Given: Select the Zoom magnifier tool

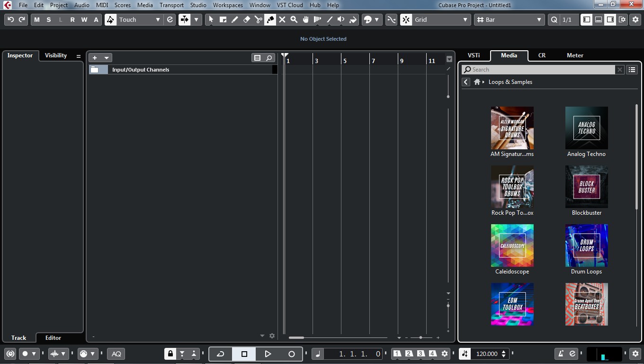Looking at the screenshot, I should [x=294, y=19].
